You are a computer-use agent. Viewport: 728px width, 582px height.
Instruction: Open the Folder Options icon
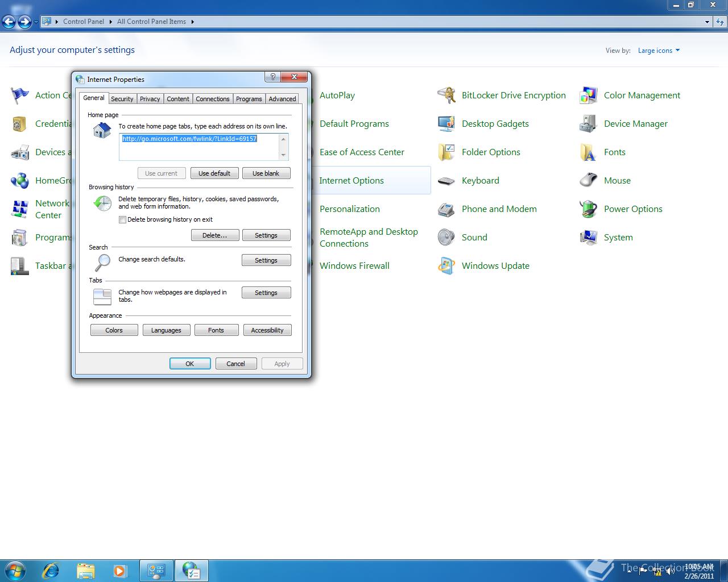point(446,152)
